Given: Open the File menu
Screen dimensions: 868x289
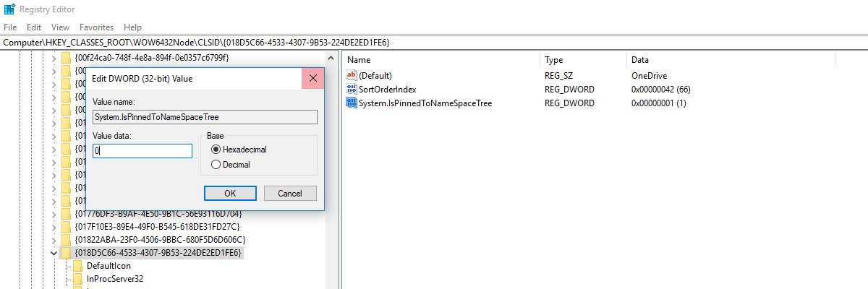Looking at the screenshot, I should click(10, 27).
